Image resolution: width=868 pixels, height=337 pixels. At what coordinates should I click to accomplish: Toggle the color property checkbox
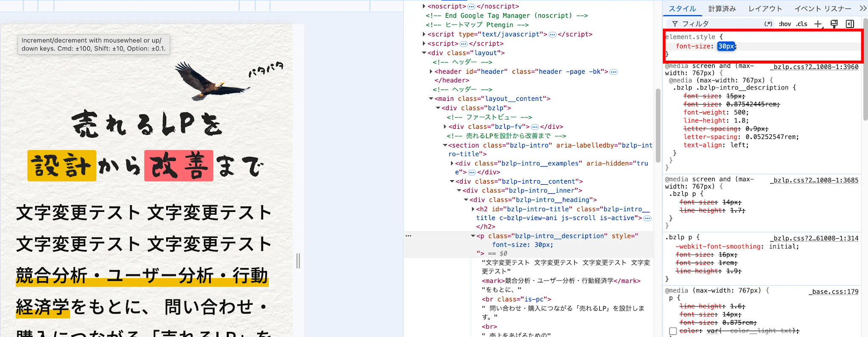(673, 331)
